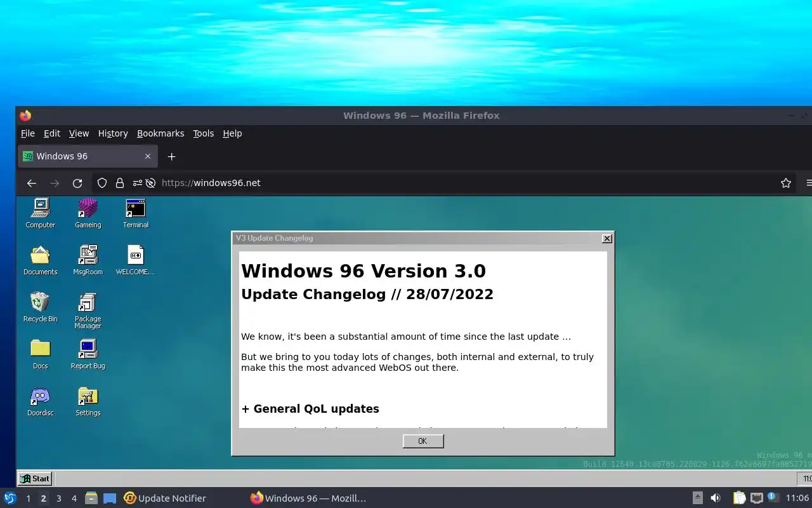Click the Windows 96 Version 3.0 heading
Image resolution: width=812 pixels, height=508 pixels.
363,271
